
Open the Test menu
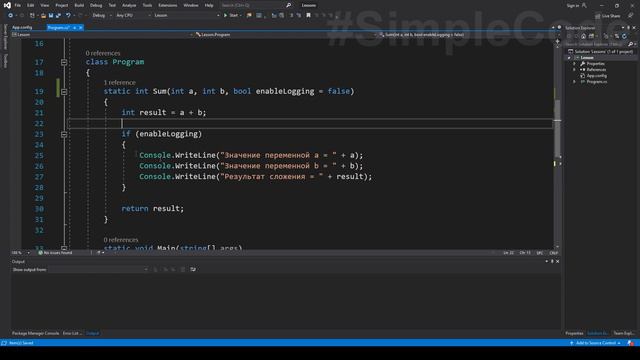point(112,5)
